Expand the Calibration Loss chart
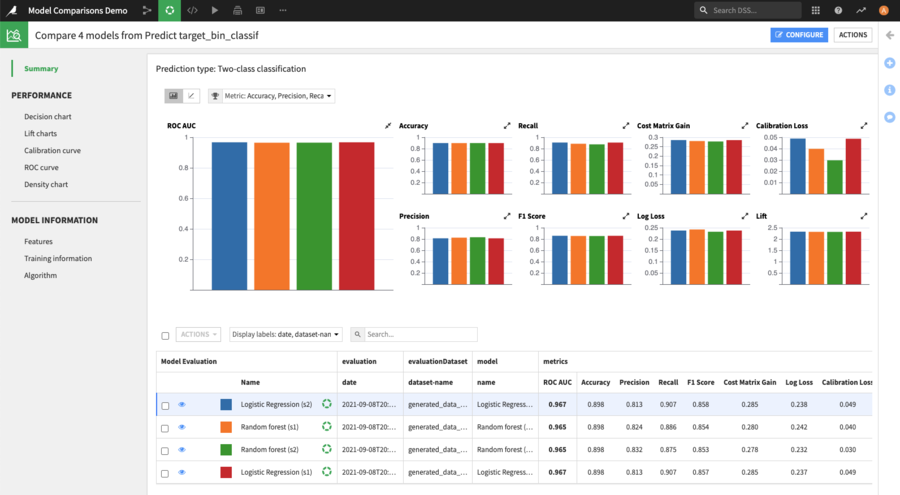Image resolution: width=900 pixels, height=495 pixels. pyautogui.click(x=863, y=125)
